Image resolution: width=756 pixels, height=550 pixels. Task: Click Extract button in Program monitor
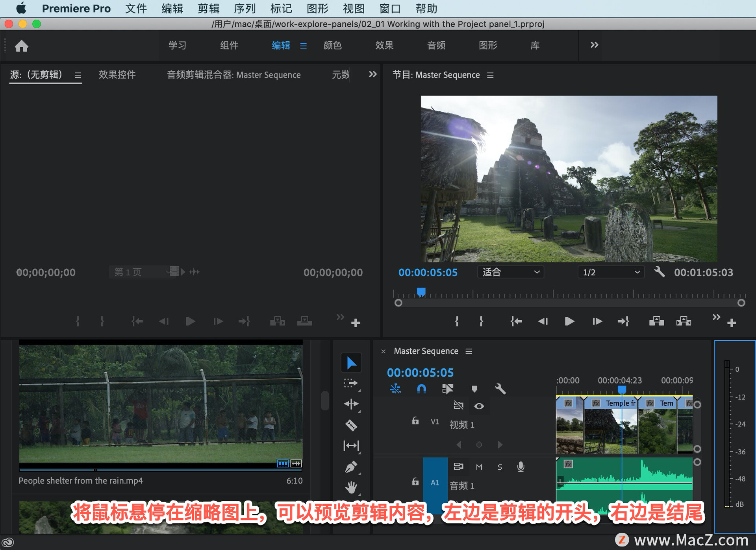pyautogui.click(x=684, y=321)
